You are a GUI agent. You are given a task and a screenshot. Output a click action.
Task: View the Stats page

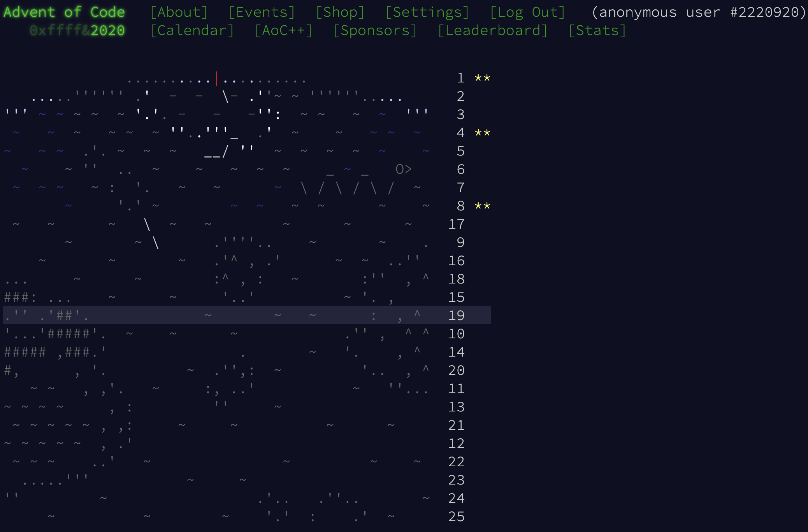[x=597, y=31]
